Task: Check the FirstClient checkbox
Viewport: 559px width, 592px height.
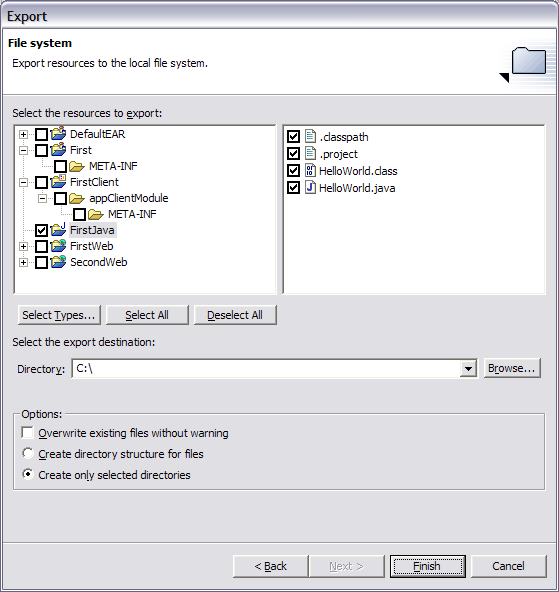Action: click(x=41, y=182)
